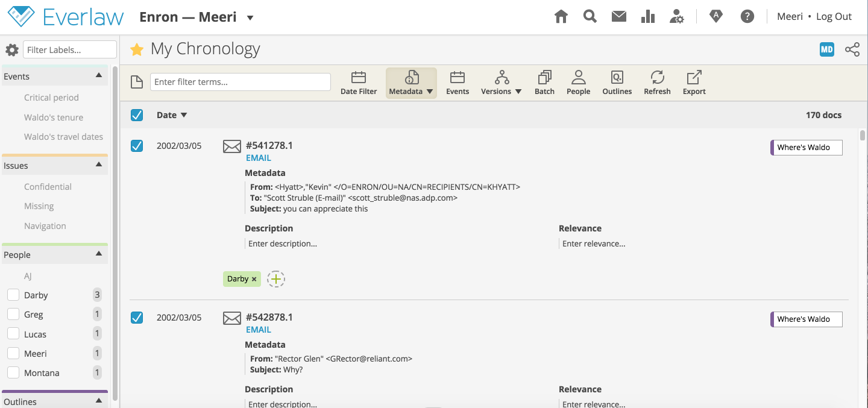Click Where's Waldo tag on document #541278.1
The width and height of the screenshot is (868, 408).
[x=807, y=148]
